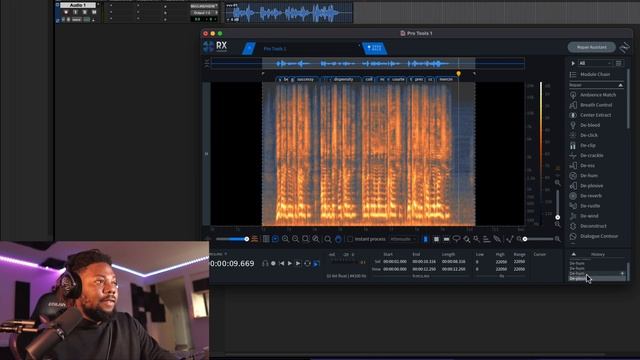The image size is (640, 360).
Task: Click the Module Chain list icon
Action: click(573, 75)
